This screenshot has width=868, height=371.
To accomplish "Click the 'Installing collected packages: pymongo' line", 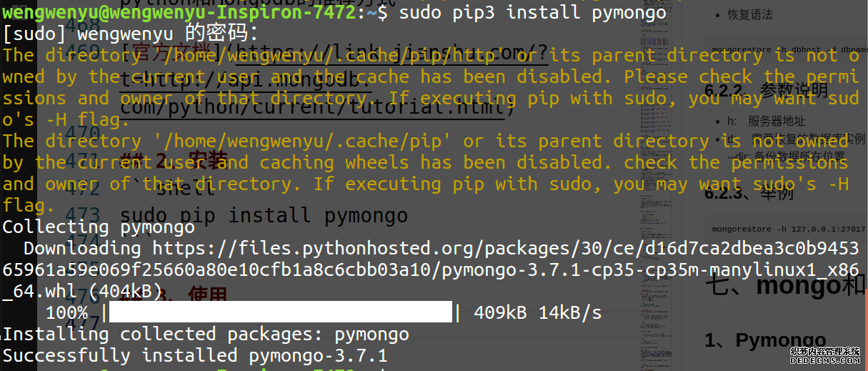I will pyautogui.click(x=206, y=334).
